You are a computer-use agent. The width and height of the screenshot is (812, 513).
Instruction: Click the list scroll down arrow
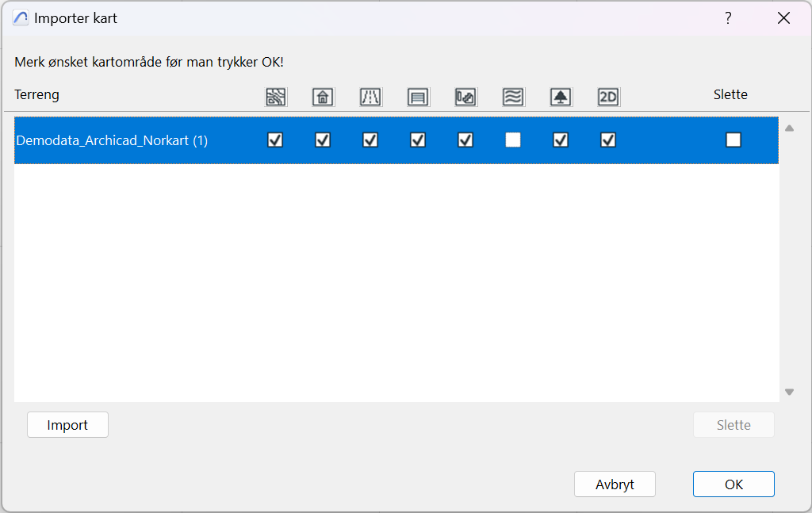[x=789, y=392]
